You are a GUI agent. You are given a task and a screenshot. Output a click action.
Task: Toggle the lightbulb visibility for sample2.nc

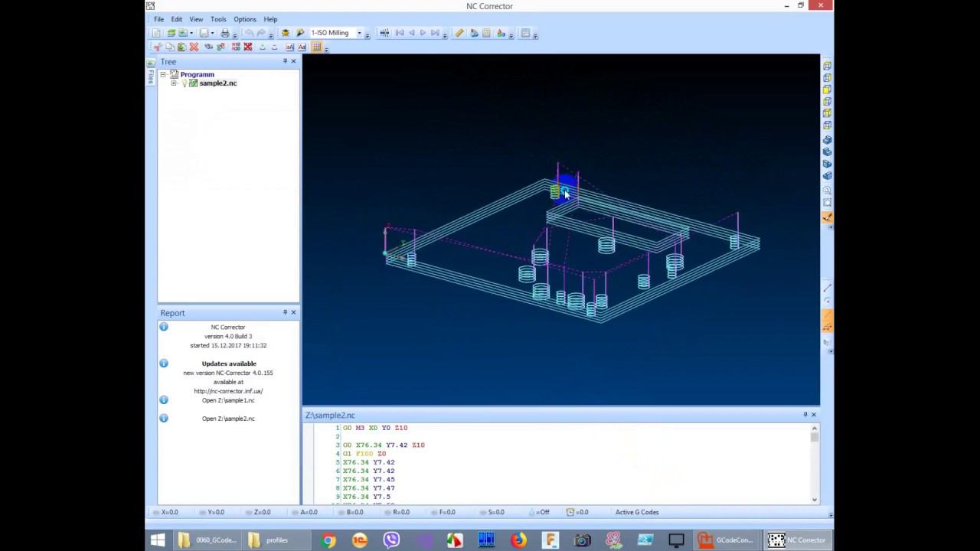point(184,83)
